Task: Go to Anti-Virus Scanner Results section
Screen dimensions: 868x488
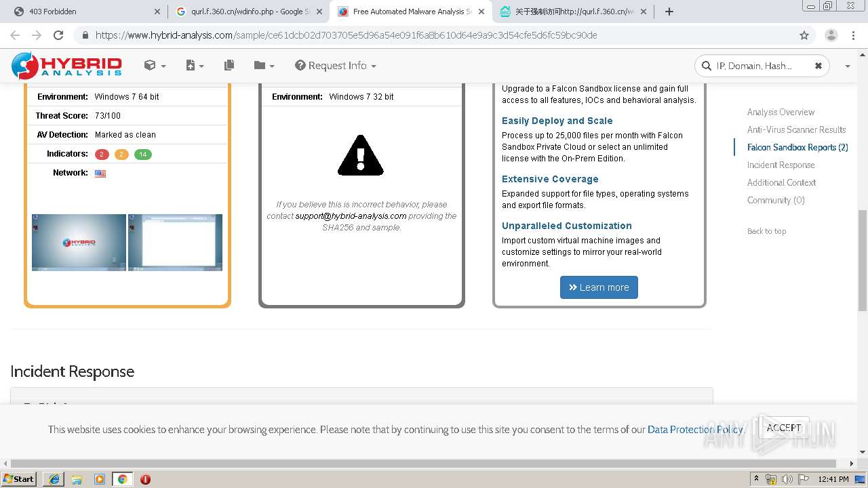Action: click(x=796, y=129)
